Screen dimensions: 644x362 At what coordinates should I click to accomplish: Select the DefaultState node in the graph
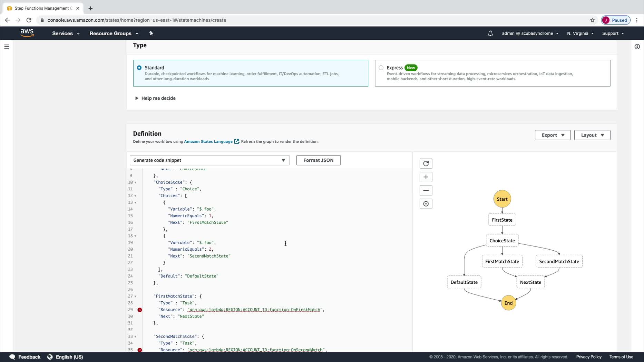464,282
